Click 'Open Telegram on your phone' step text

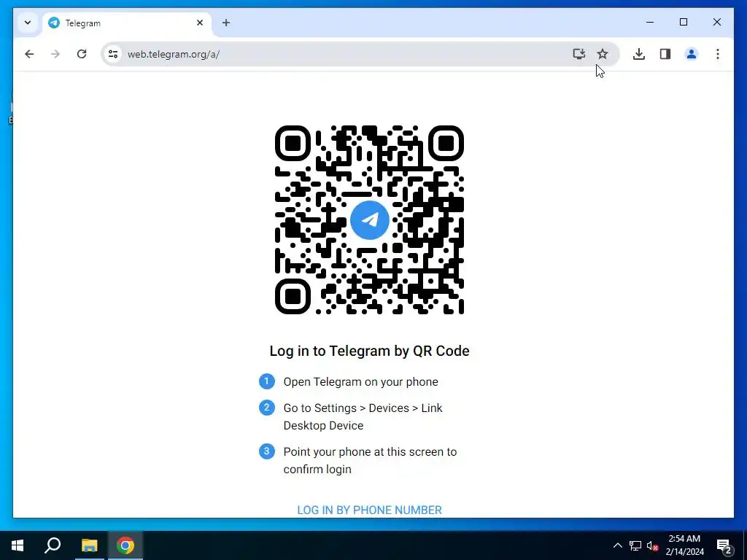(x=360, y=382)
